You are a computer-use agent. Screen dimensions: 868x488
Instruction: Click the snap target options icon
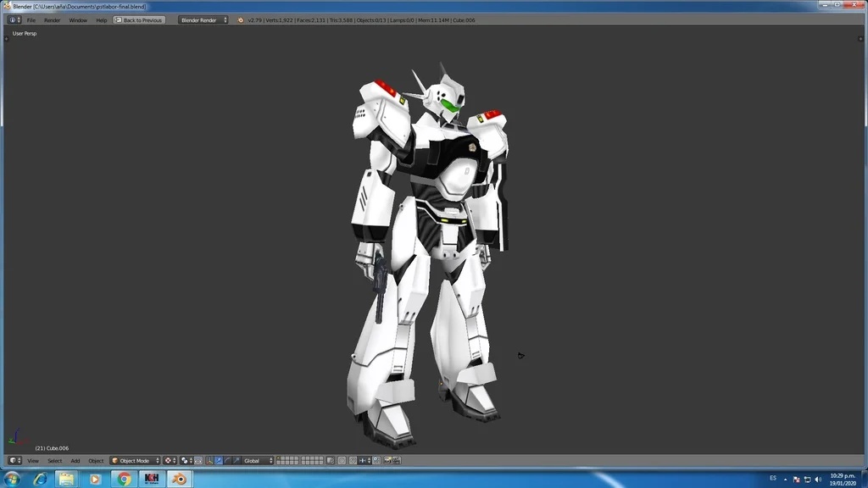point(376,460)
